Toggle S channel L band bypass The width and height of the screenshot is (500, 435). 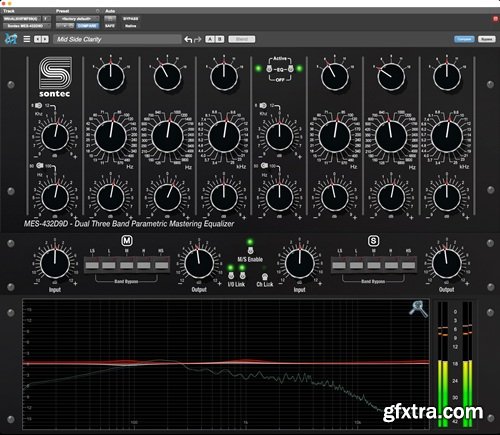356,265
